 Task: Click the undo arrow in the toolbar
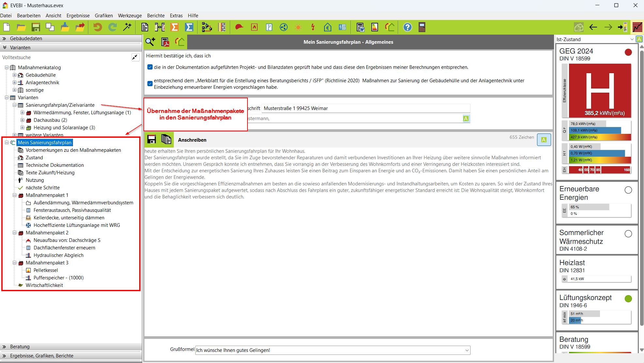[97, 27]
